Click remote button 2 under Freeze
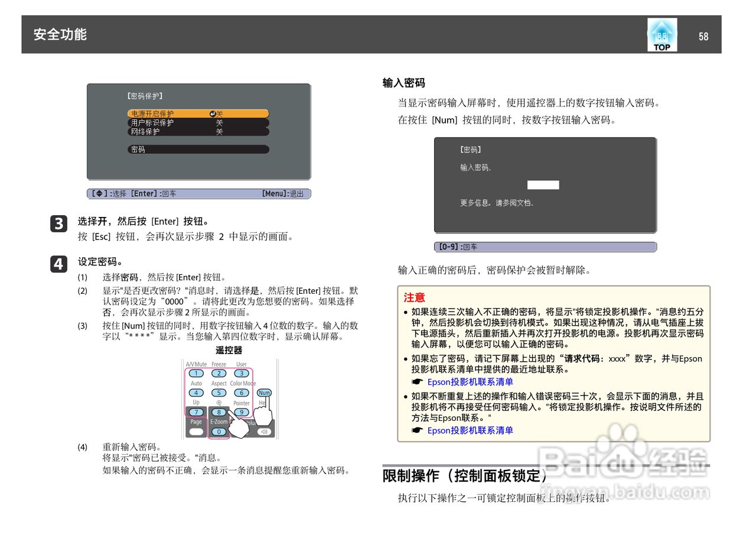The height and width of the screenshot is (535, 756). [219, 373]
